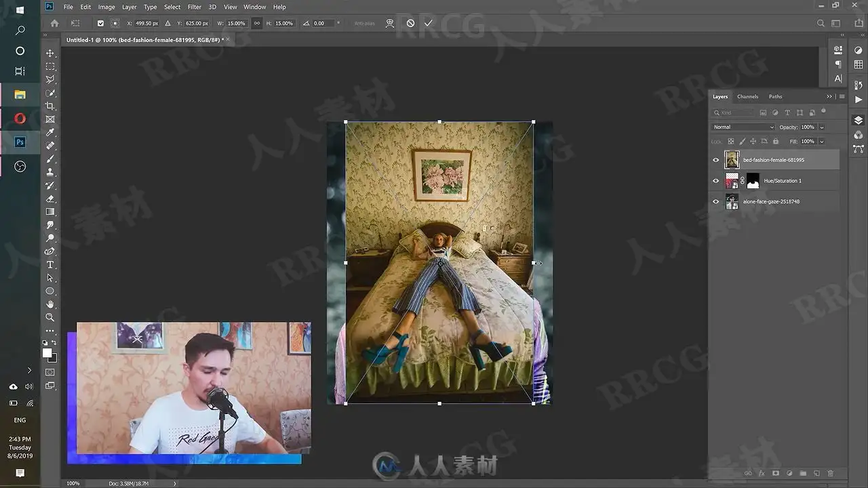Open the Window menu
Screen dimensions: 868x488
[x=255, y=7]
